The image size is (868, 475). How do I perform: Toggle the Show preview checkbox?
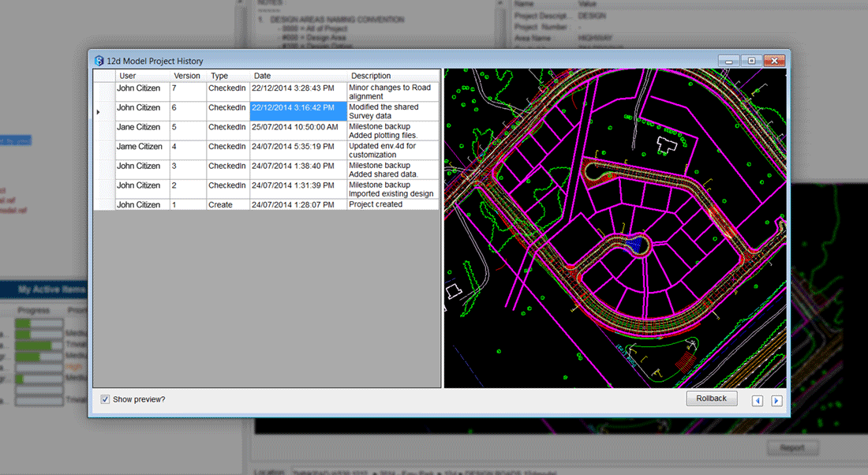tap(106, 399)
